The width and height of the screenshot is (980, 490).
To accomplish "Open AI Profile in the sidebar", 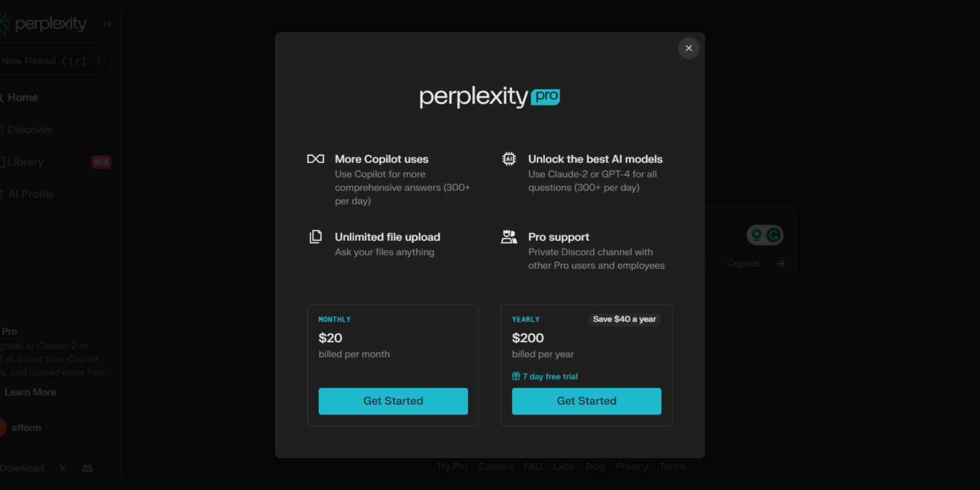I will (x=30, y=194).
